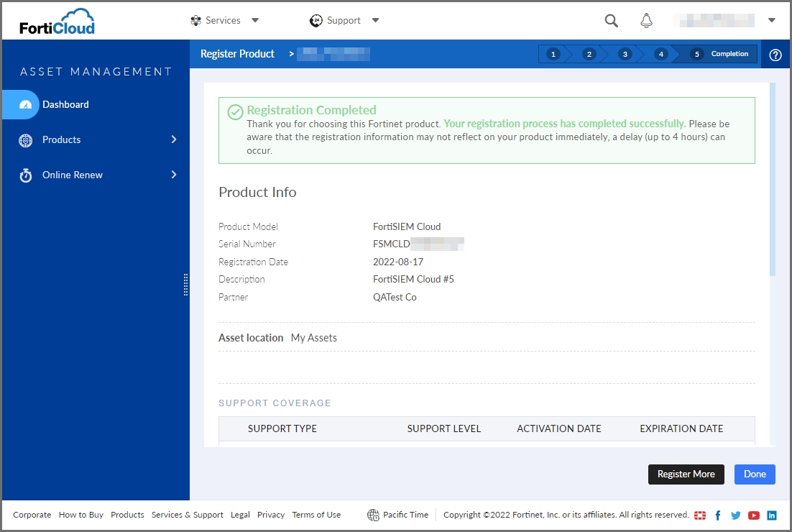Screen dimensions: 792x532
Task: Open the account dropdown arrow
Action: coord(771,20)
